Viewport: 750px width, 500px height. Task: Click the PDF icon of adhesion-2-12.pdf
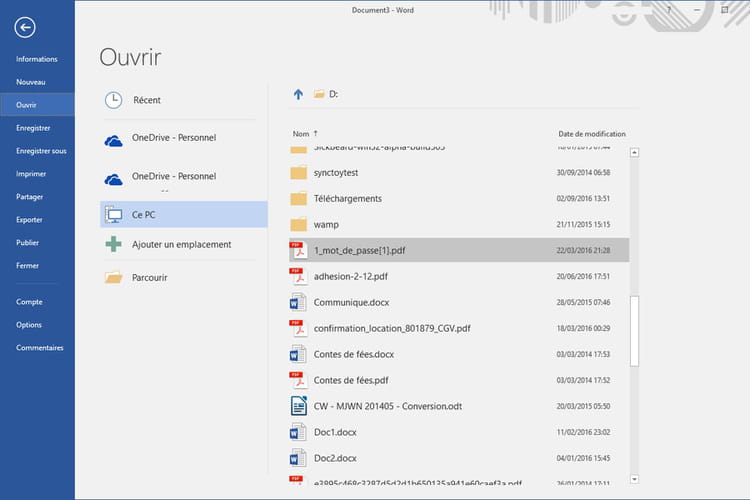tap(298, 276)
